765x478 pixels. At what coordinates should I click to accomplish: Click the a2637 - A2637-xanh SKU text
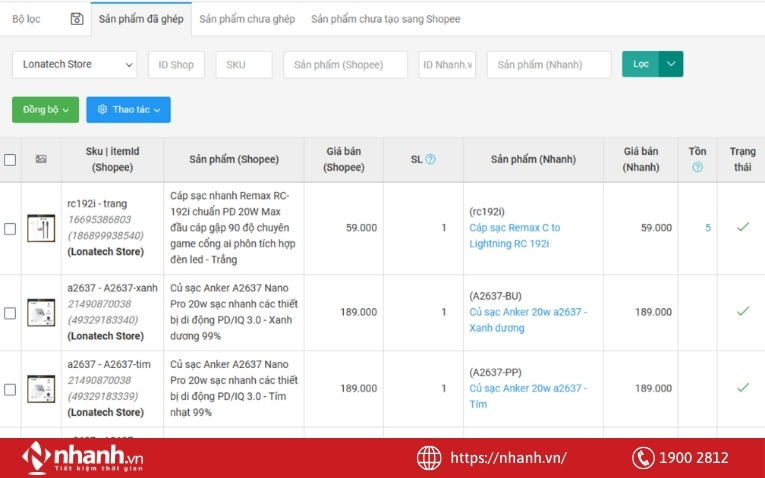tap(112, 288)
